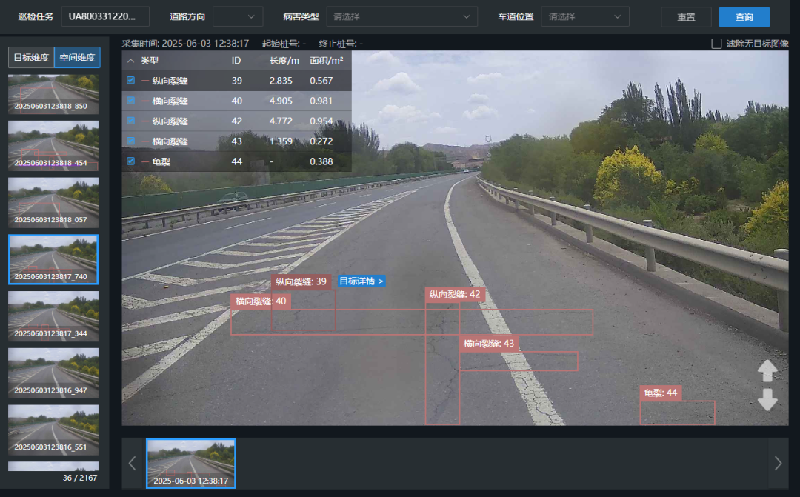Switch to the 目标速序 tab
This screenshot has height=497, width=800.
[30, 58]
